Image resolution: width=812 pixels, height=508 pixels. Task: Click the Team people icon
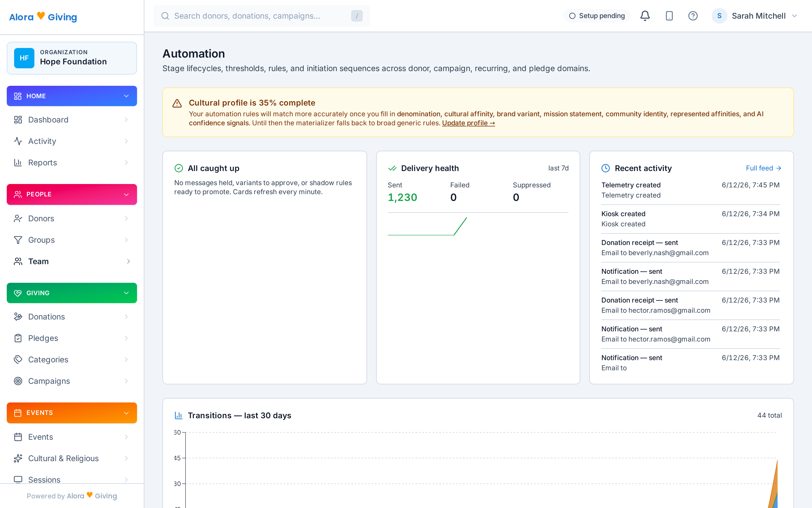click(x=18, y=261)
